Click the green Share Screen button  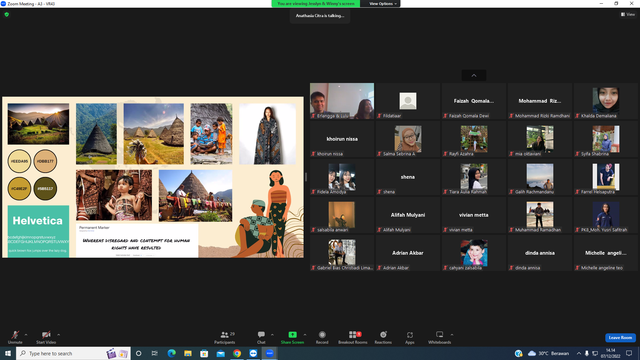click(x=292, y=337)
